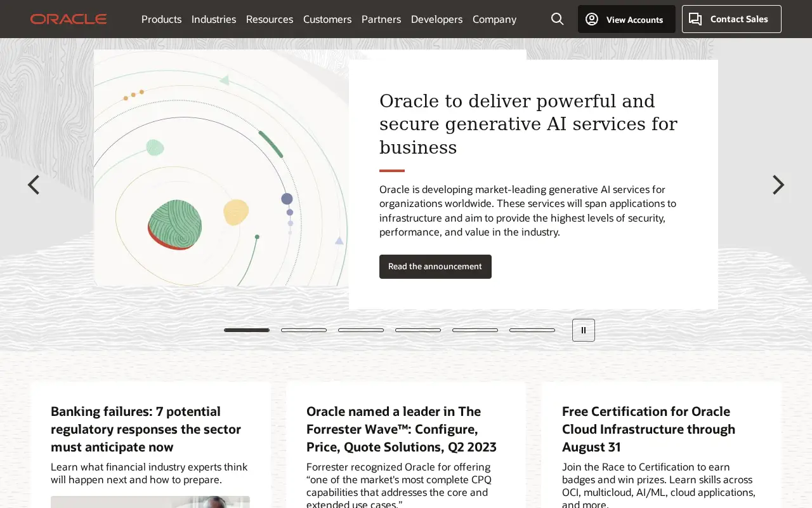Open the Banking failures article headline
This screenshot has width=812, height=508.
tap(146, 429)
